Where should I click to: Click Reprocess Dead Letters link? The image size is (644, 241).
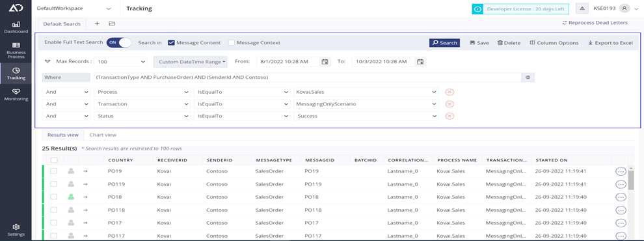pos(595,23)
